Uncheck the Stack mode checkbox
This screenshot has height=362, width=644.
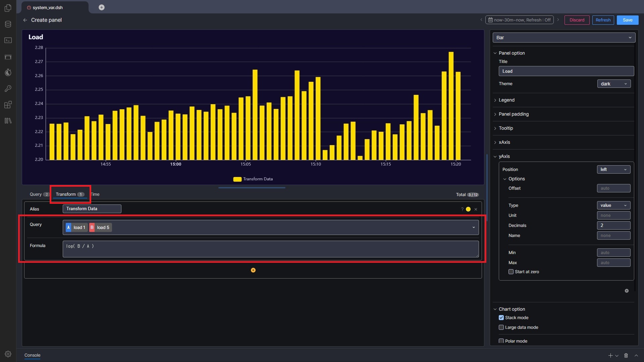tap(501, 318)
